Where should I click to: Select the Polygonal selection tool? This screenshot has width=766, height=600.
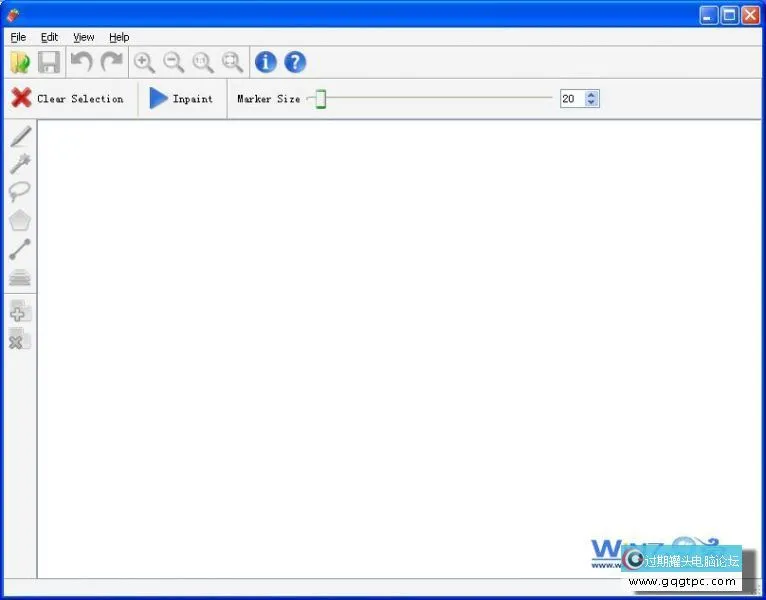[x=21, y=221]
